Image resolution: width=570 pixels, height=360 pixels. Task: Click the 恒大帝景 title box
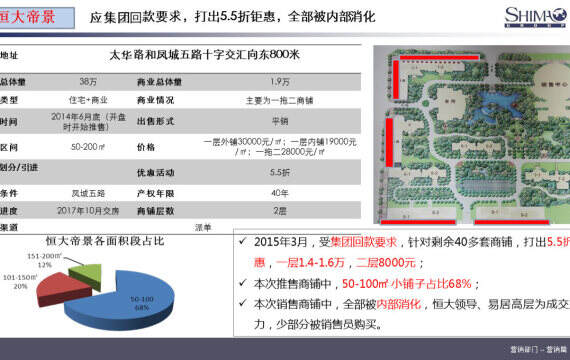(x=37, y=17)
